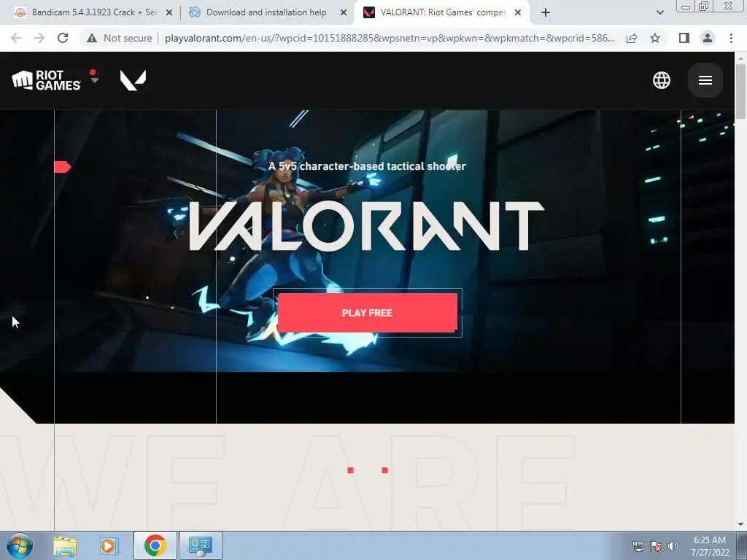This screenshot has width=747, height=560.
Task: Click the Valorant V logo
Action: (x=133, y=80)
